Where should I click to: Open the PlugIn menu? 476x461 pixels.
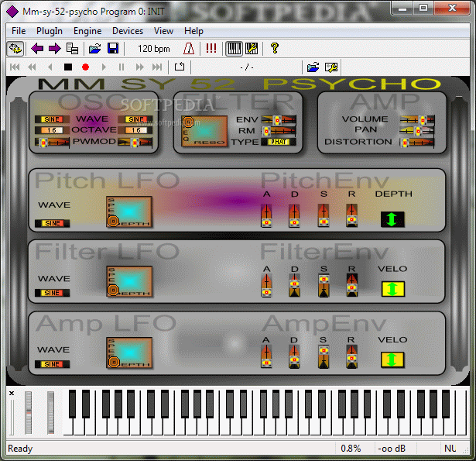tap(50, 31)
